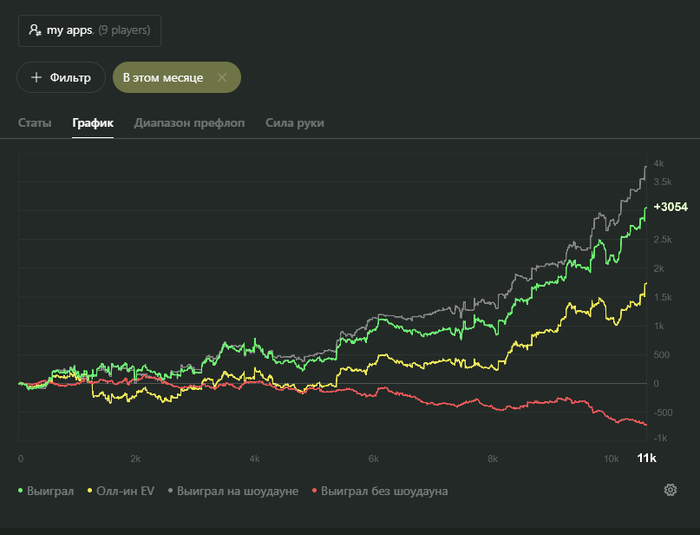The width and height of the screenshot is (700, 535).
Task: Toggle the Выиграл legend label
Action: pyautogui.click(x=51, y=491)
